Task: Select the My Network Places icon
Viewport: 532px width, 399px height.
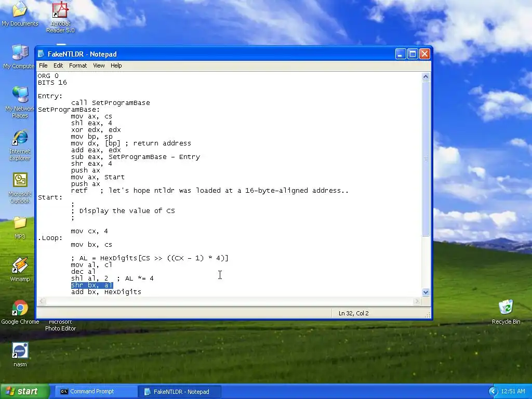Action: pyautogui.click(x=20, y=102)
